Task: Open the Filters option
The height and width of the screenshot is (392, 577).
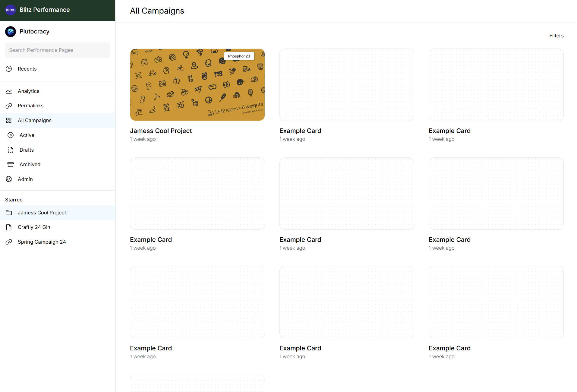Action: click(556, 36)
